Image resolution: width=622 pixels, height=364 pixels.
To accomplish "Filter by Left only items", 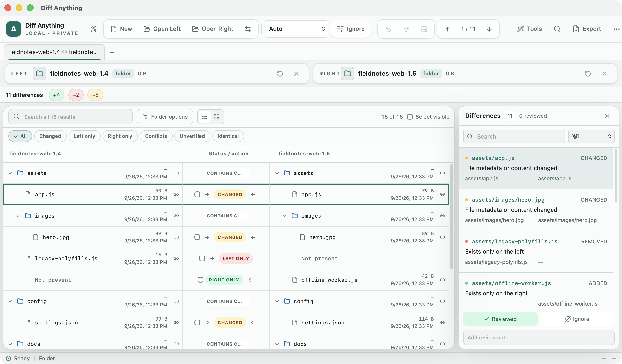I will [x=84, y=136].
